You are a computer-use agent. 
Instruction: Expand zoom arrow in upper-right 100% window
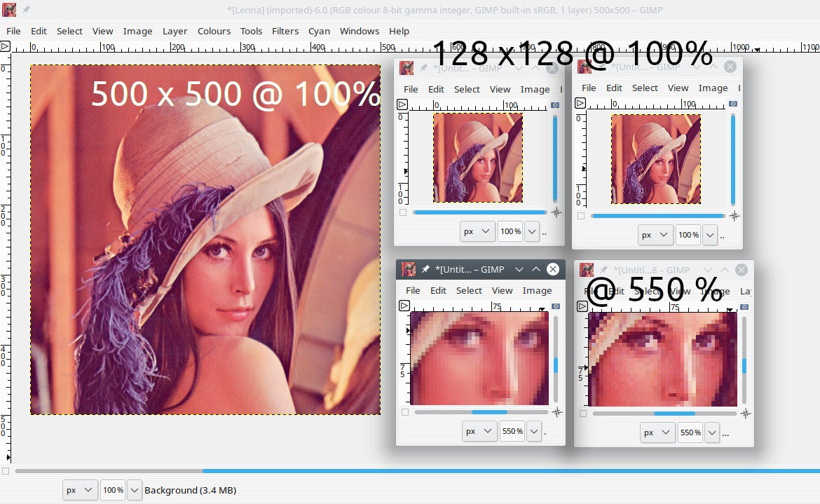point(710,235)
